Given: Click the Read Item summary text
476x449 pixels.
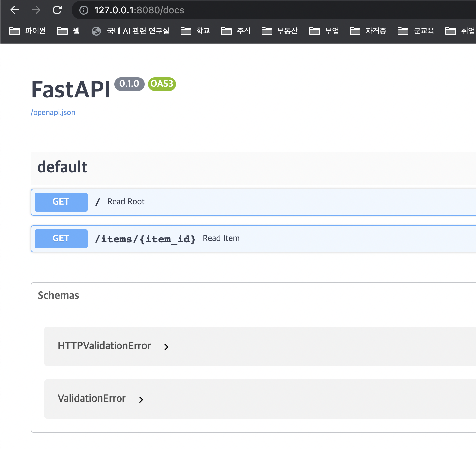Looking at the screenshot, I should [x=221, y=238].
